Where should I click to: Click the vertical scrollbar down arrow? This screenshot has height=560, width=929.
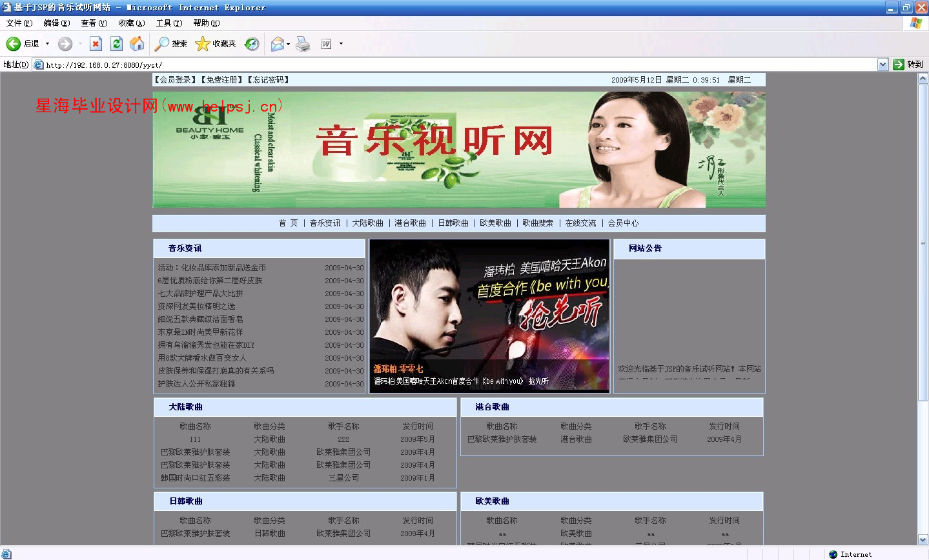tap(923, 540)
